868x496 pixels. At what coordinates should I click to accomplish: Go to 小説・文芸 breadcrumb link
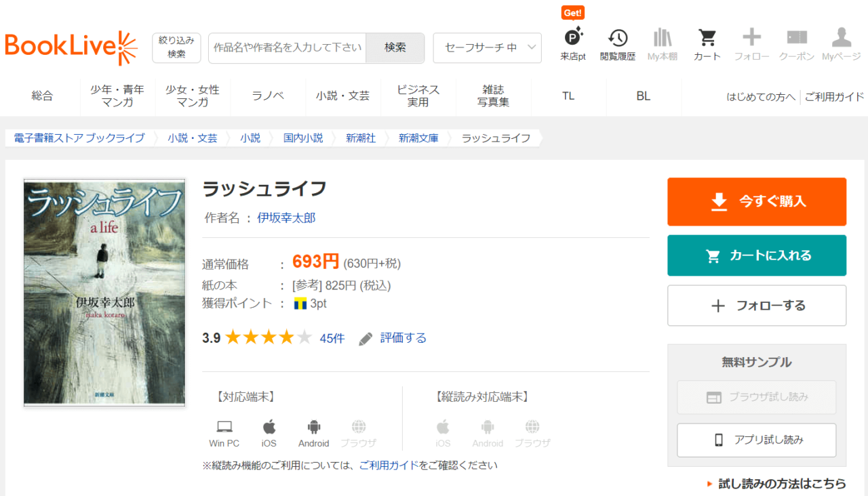193,138
